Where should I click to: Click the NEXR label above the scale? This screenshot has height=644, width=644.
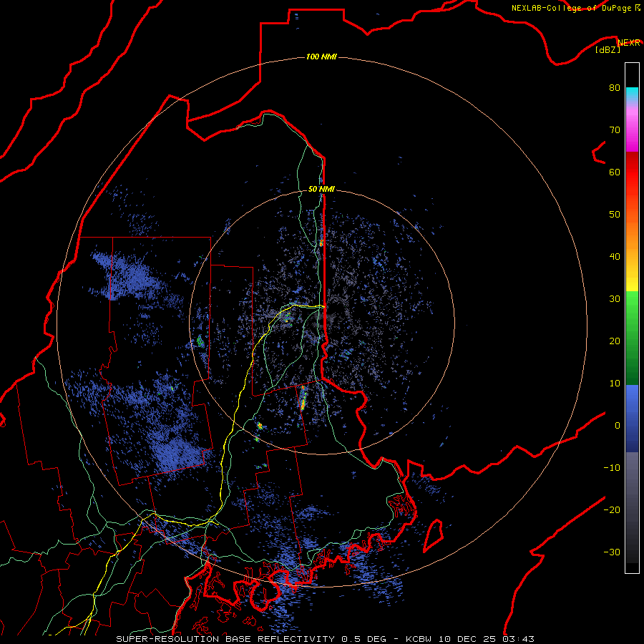628,43
